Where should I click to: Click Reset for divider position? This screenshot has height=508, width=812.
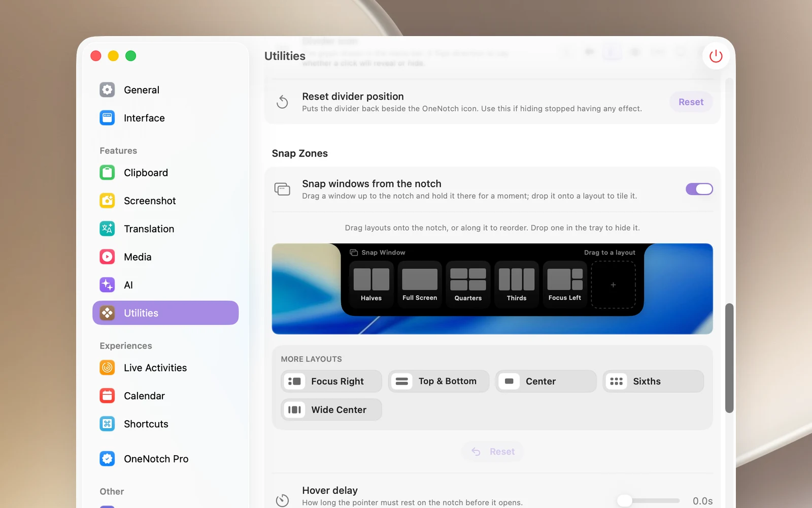pyautogui.click(x=691, y=102)
